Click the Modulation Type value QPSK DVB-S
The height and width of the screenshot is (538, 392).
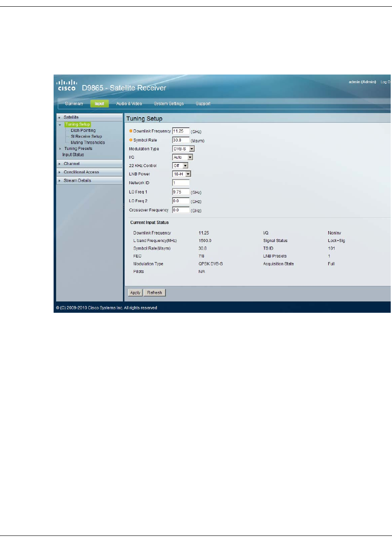coord(210,264)
